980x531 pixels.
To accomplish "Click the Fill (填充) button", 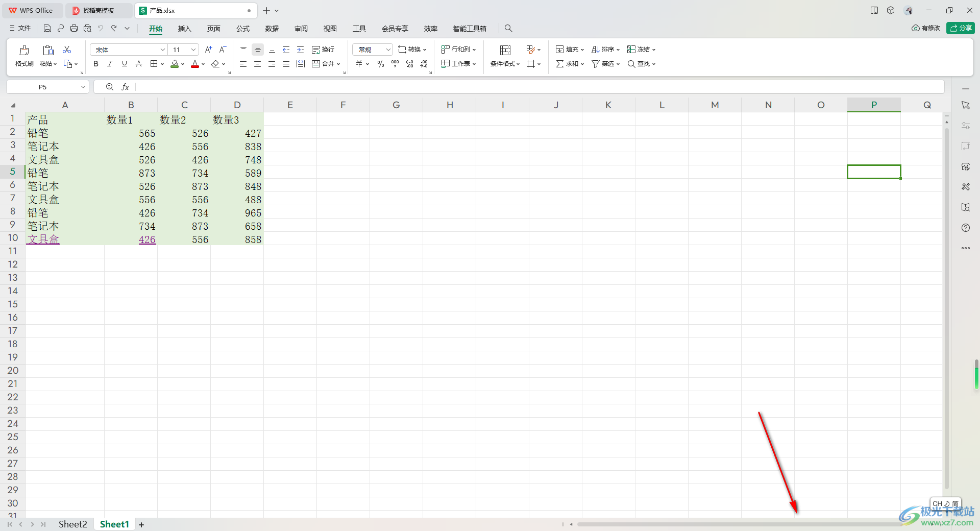I will click(x=570, y=50).
